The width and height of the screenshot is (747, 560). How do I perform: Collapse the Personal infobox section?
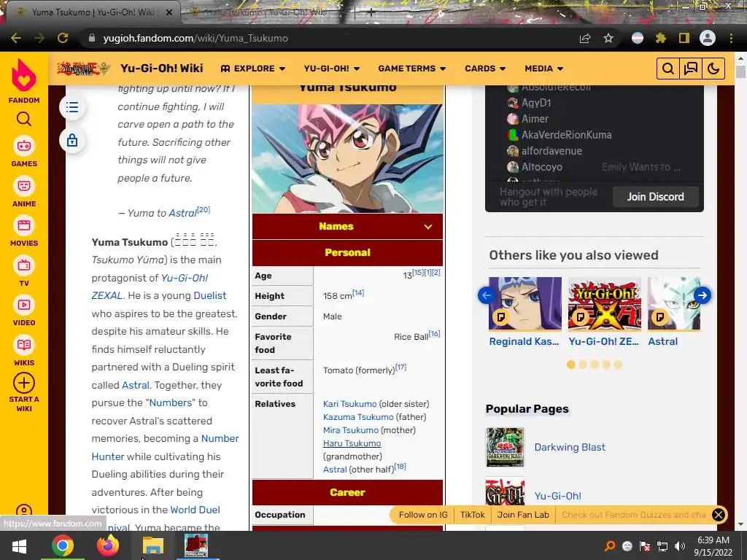pyautogui.click(x=347, y=253)
